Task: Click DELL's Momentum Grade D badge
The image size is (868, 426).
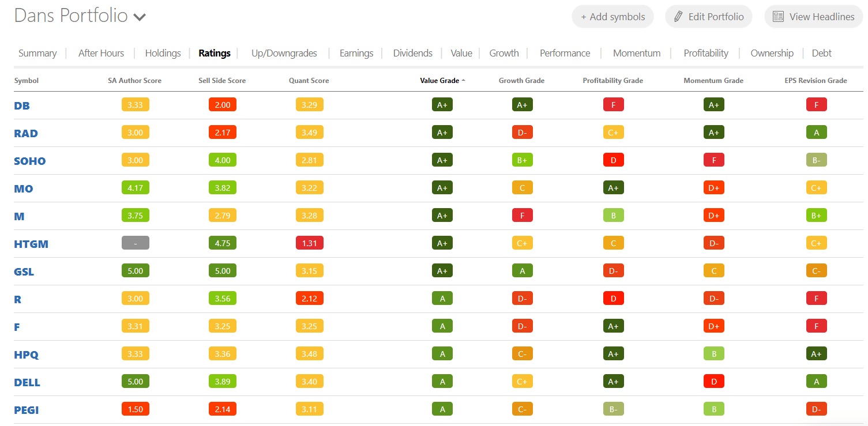Action: (x=714, y=382)
